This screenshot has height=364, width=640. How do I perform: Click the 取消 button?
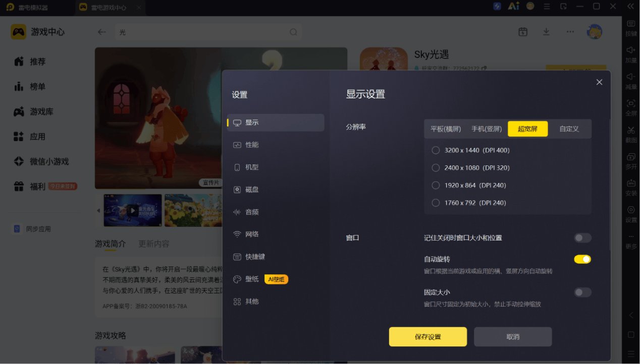[x=513, y=337]
